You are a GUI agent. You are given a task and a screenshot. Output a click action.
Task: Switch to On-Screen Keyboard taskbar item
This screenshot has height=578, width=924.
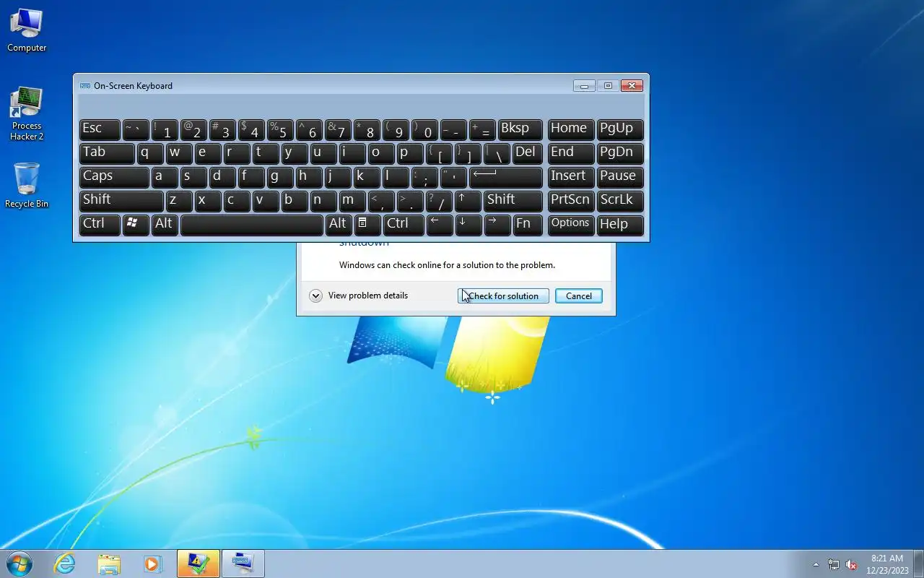point(243,564)
